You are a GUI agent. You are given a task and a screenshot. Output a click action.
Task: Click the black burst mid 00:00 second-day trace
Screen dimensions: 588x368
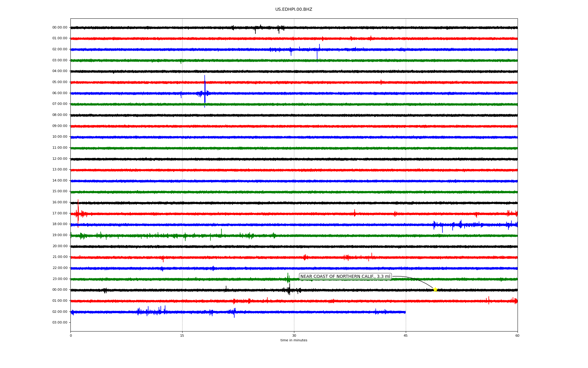pyautogui.click(x=289, y=289)
